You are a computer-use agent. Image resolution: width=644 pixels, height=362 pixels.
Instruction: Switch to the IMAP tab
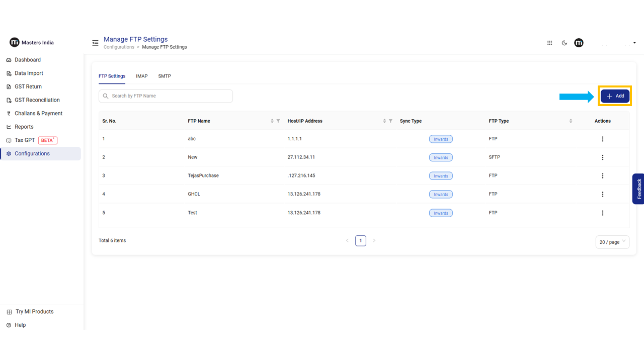(x=141, y=76)
